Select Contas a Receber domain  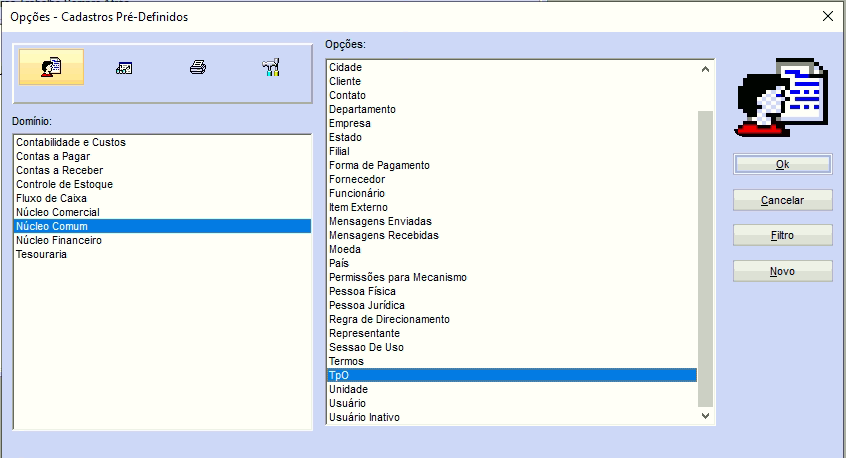(162, 170)
